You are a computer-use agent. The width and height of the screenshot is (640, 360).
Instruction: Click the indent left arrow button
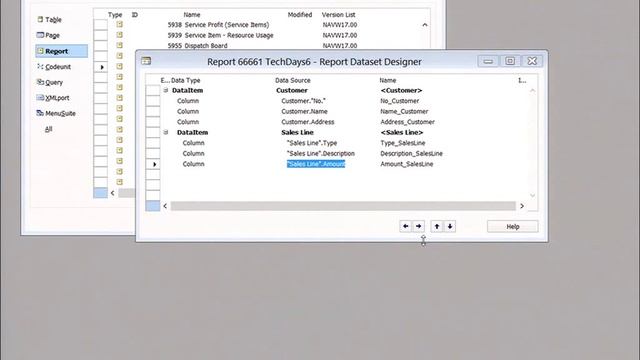click(405, 226)
